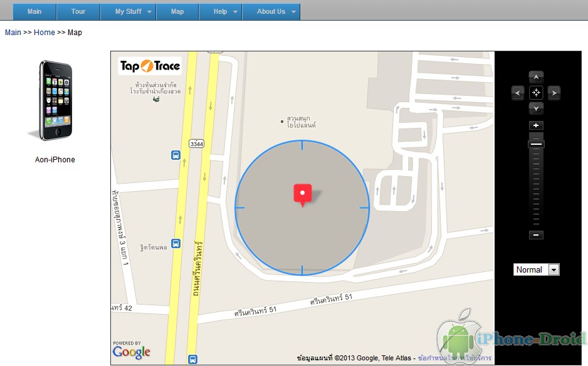Click the Home breadcrumb link
Viewport: 588px width, 366px height.
(45, 33)
